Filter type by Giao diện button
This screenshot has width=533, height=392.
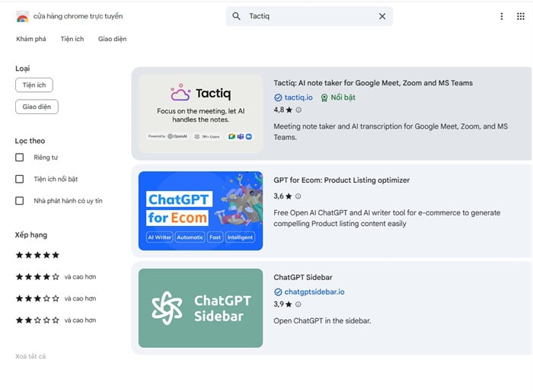pos(37,107)
